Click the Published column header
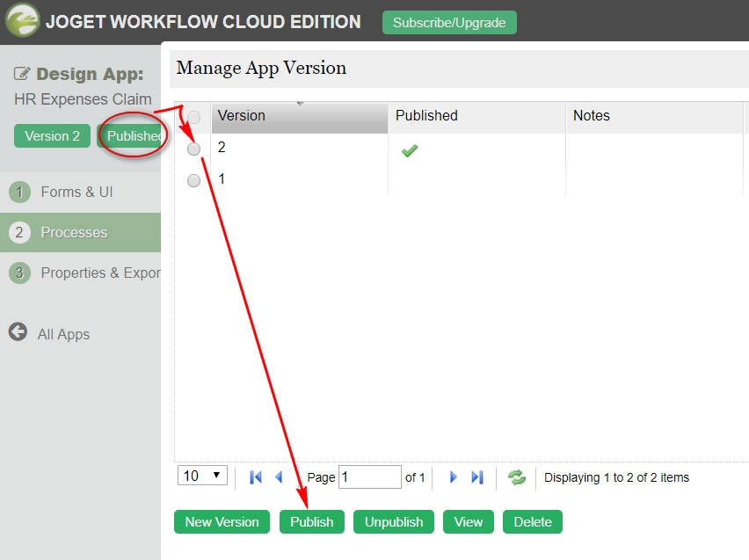The width and height of the screenshot is (749, 560). (476, 116)
